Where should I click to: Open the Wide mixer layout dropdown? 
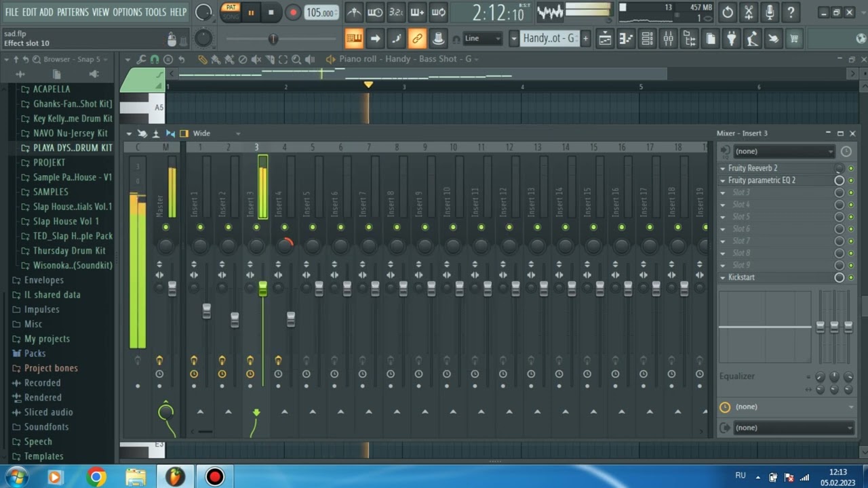(x=216, y=134)
